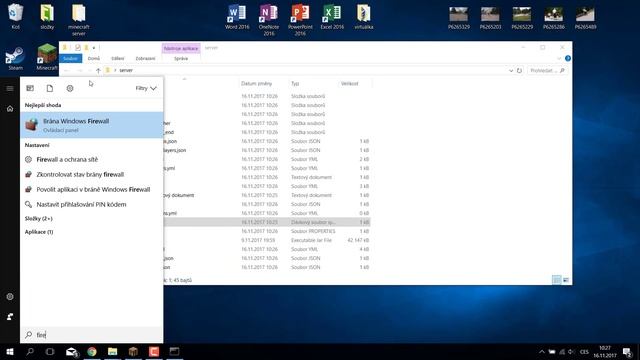Open Zkontrolovat stav brány firewall
The width and height of the screenshot is (640, 360).
92,175
